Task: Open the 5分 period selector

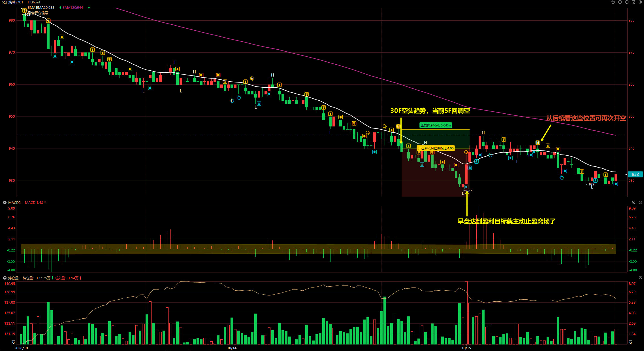Action: (x=4, y=2)
